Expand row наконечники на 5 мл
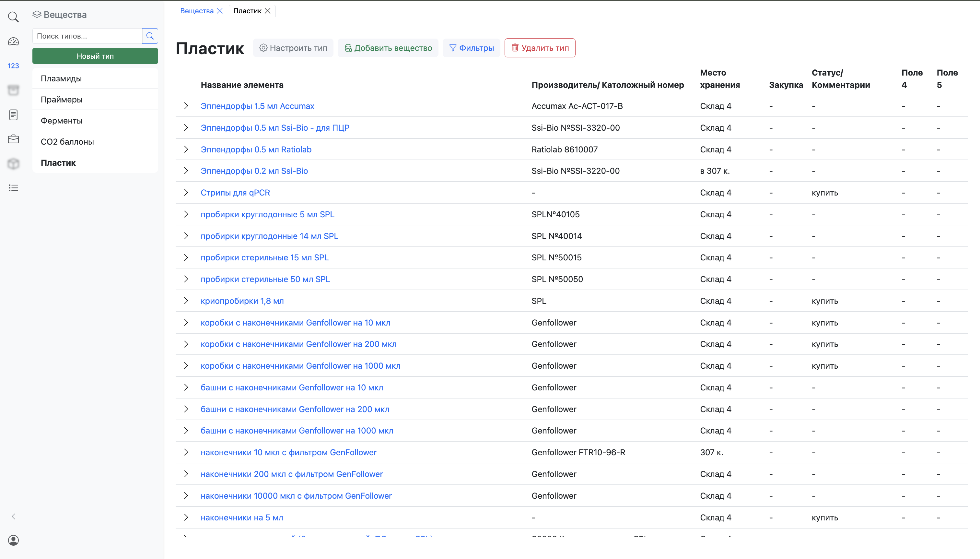Viewport: 980px width, 559px height. [x=186, y=517]
